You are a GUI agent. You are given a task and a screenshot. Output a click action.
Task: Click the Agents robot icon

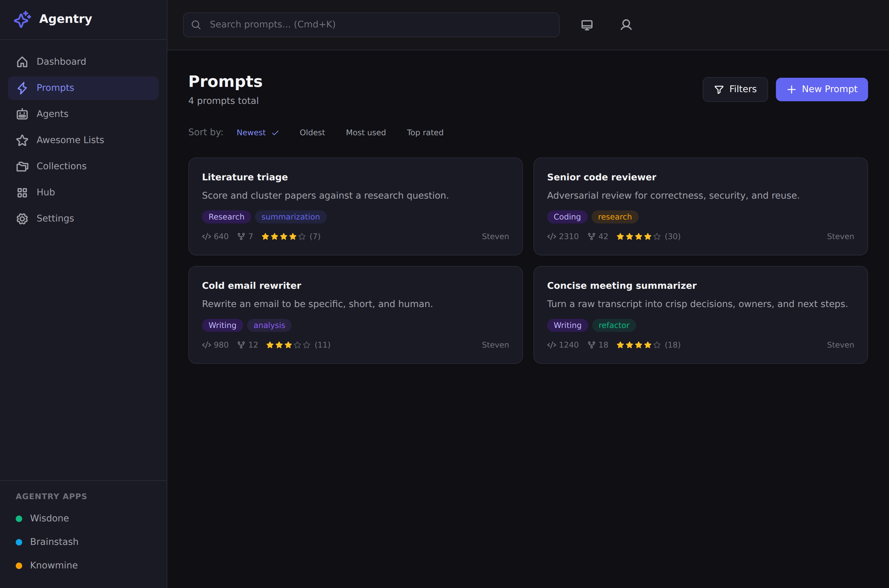22,114
